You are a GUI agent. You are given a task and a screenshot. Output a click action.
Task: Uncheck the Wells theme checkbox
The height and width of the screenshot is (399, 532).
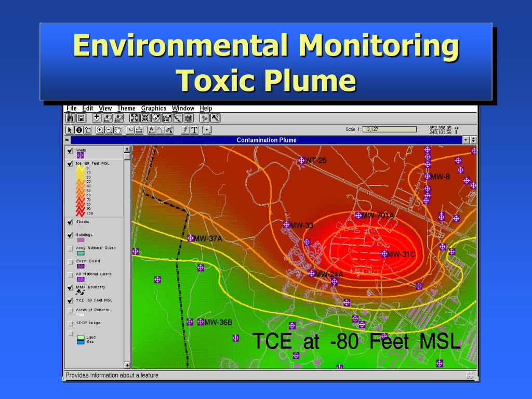70,150
